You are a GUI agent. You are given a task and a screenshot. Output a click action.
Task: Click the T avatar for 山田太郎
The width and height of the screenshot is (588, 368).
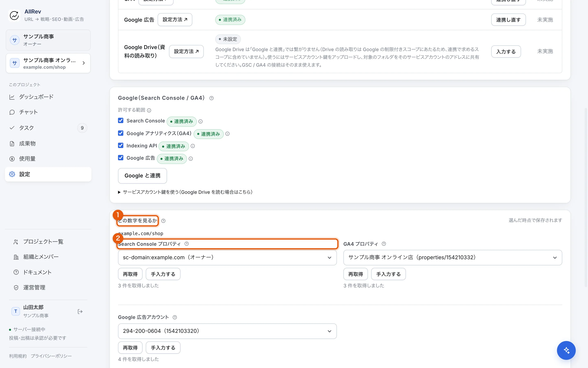click(16, 311)
